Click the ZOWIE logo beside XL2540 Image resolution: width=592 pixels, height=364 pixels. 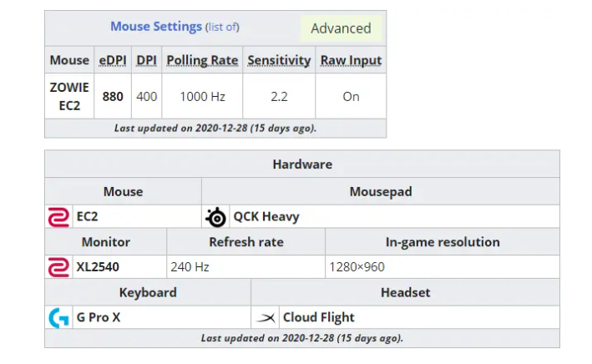point(58,268)
